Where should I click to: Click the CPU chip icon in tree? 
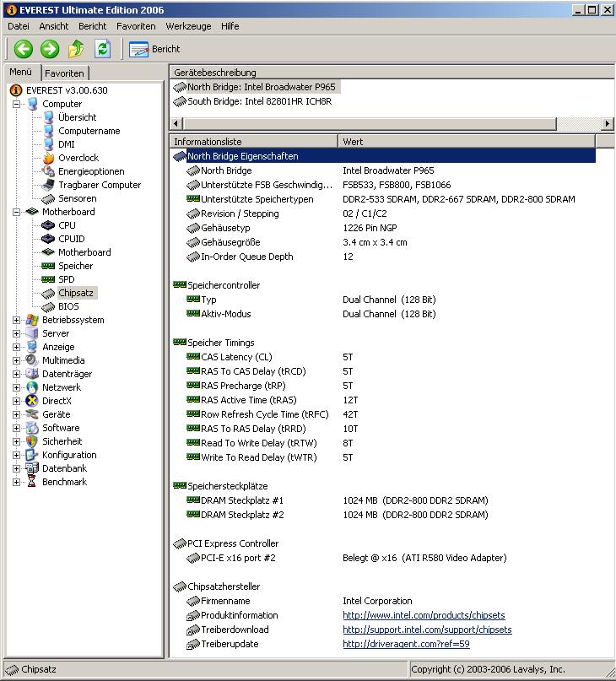click(48, 225)
